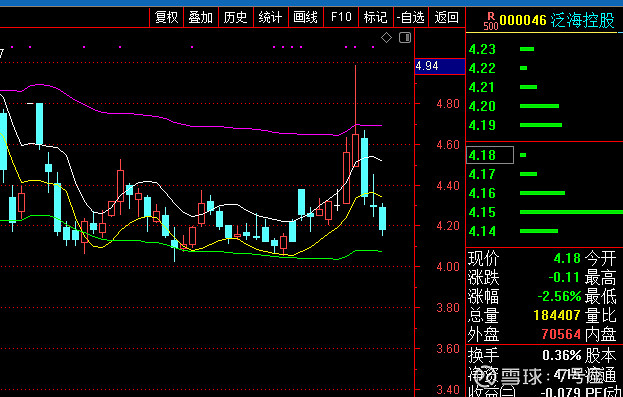
Task: Select the highlighted 4.18 bid price
Action: point(490,155)
